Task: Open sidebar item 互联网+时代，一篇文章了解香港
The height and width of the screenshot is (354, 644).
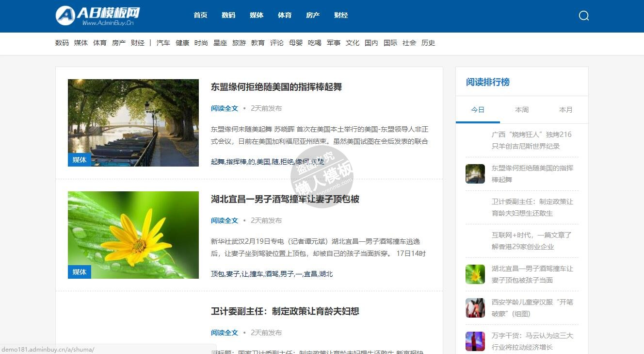Action: click(x=532, y=241)
